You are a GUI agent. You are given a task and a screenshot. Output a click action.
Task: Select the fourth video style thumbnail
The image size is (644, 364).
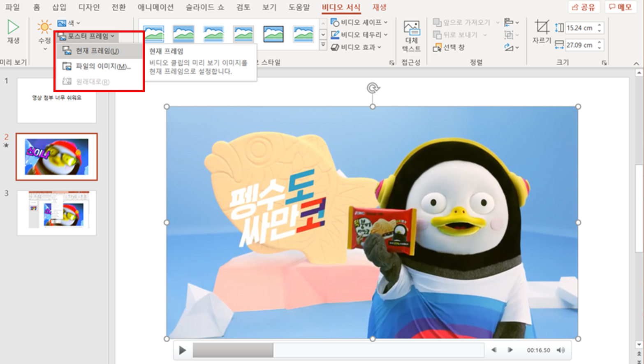tap(243, 34)
